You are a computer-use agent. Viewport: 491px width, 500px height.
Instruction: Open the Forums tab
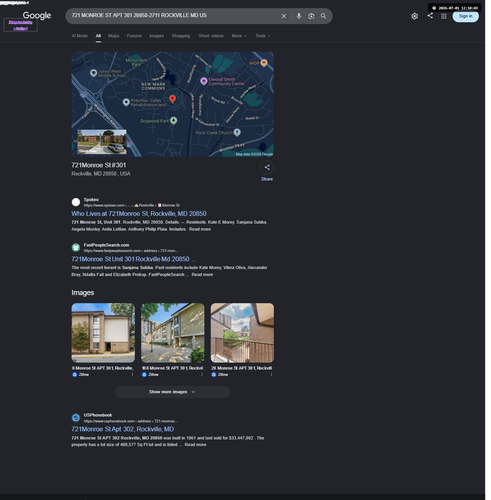tap(135, 36)
